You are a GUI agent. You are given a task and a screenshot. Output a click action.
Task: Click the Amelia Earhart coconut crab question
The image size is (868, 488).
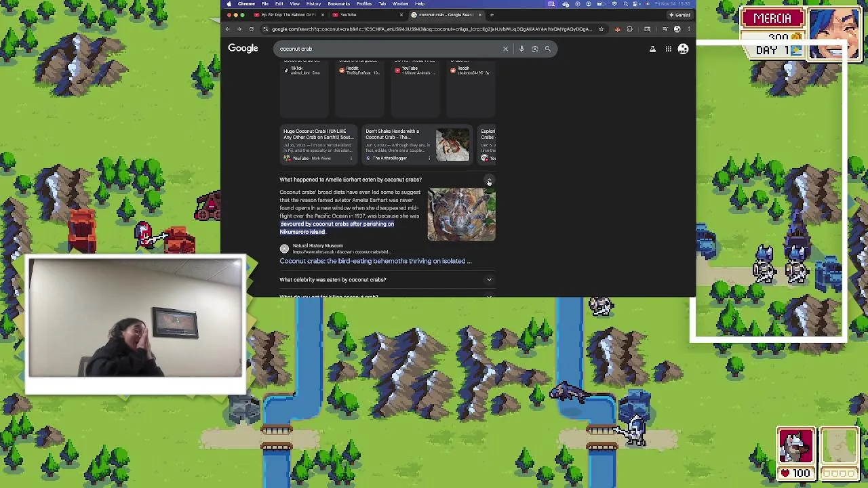click(351, 180)
